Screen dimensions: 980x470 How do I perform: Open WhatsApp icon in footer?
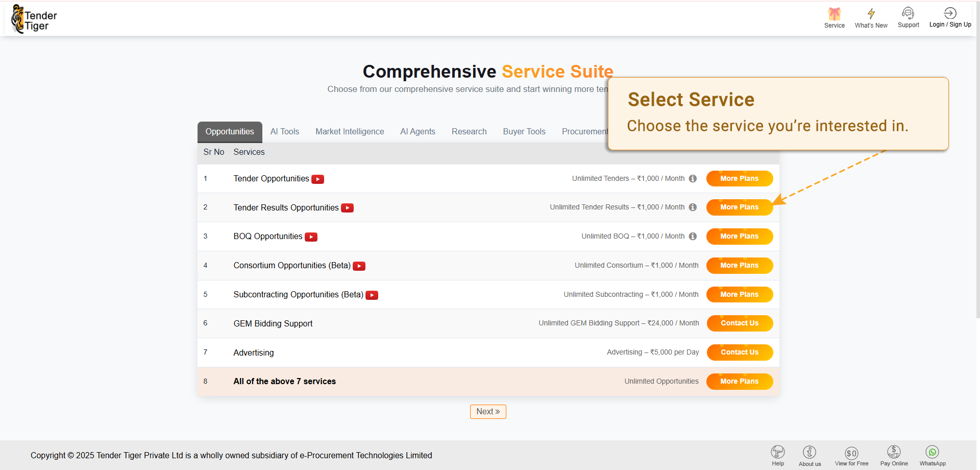(932, 452)
